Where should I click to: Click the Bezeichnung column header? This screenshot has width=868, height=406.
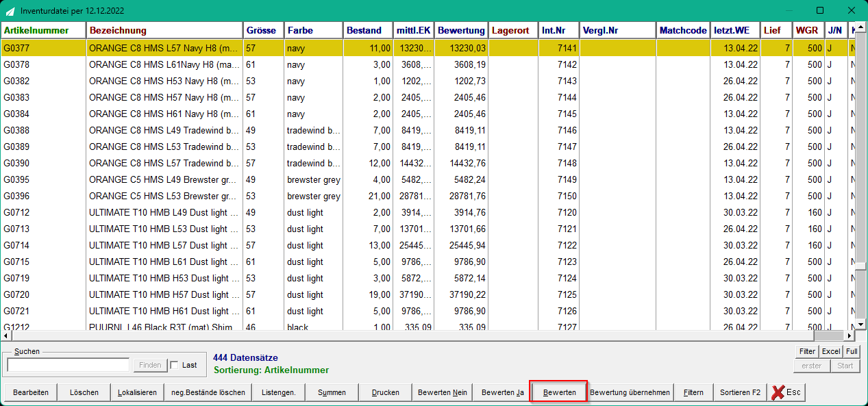[x=164, y=31]
